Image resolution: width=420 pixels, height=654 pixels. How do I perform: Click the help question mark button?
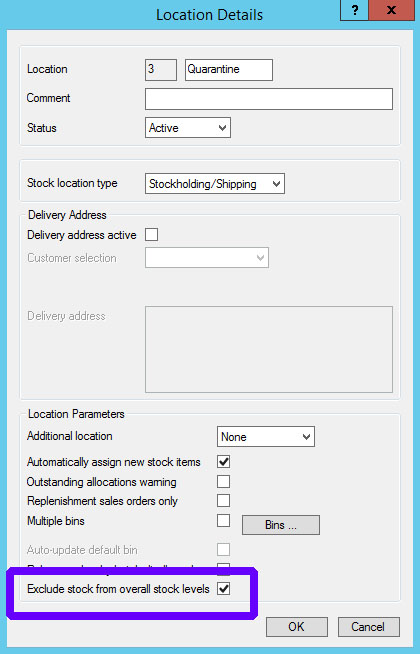[355, 10]
